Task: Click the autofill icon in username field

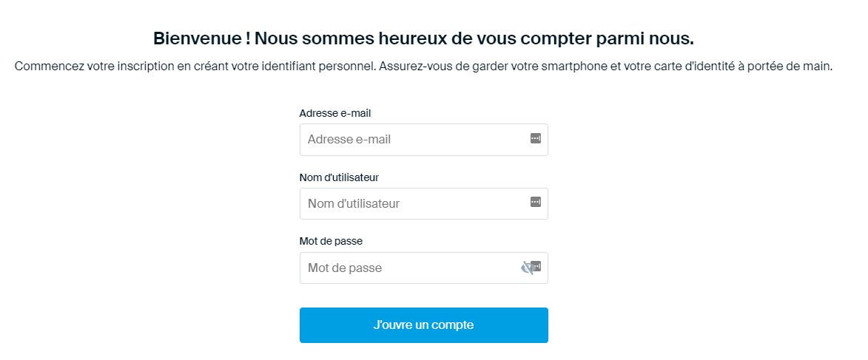Action: tap(536, 203)
